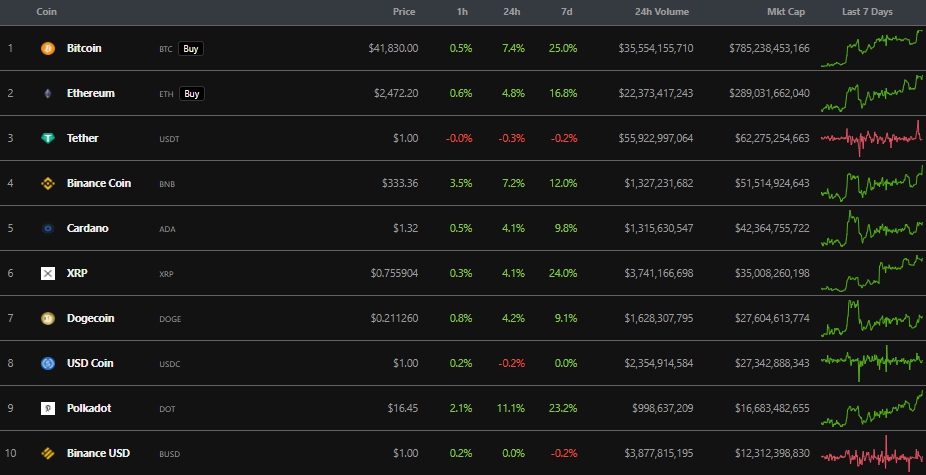The height and width of the screenshot is (475, 926).
Task: Click the Polkadot logo icon
Action: [47, 408]
